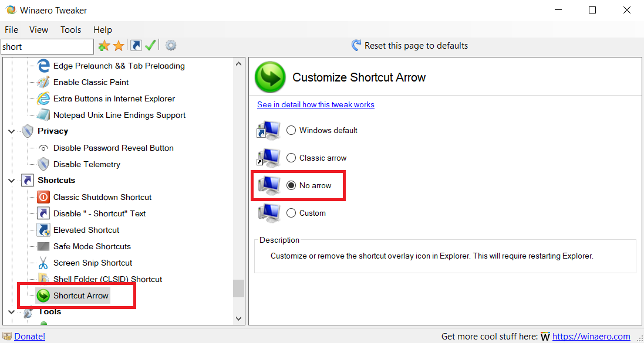Open See in detail how this tweak works link
Screen dimensions: 644x343
tap(315, 104)
